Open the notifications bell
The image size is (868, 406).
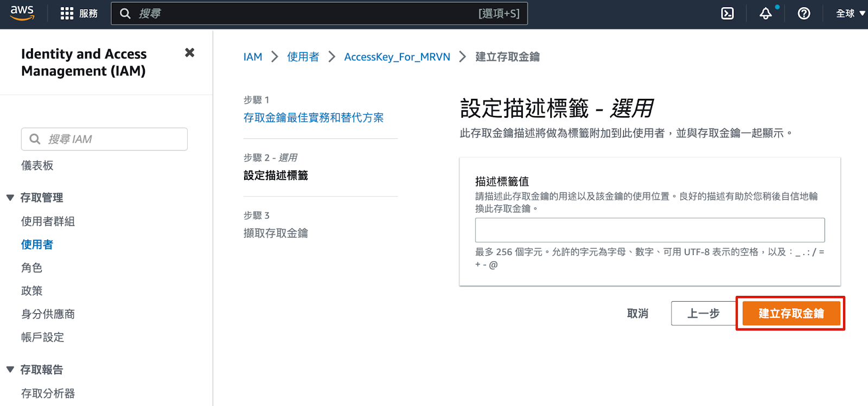765,14
